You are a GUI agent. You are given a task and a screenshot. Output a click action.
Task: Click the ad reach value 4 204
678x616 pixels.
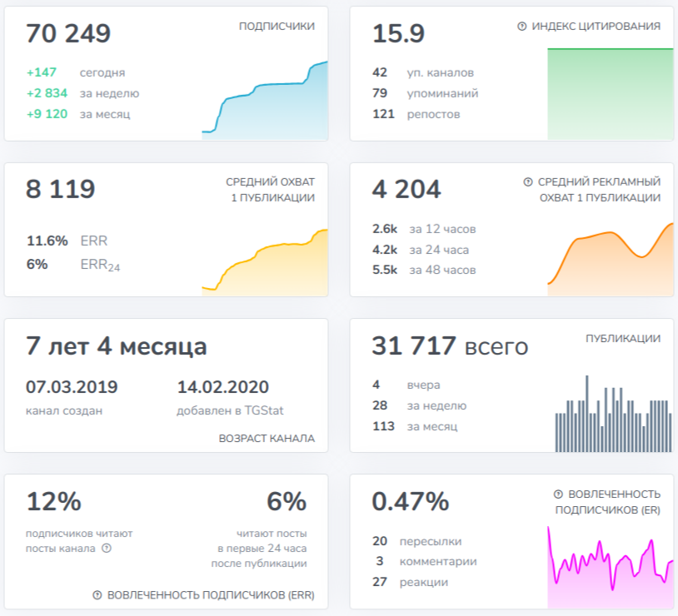[x=406, y=189]
